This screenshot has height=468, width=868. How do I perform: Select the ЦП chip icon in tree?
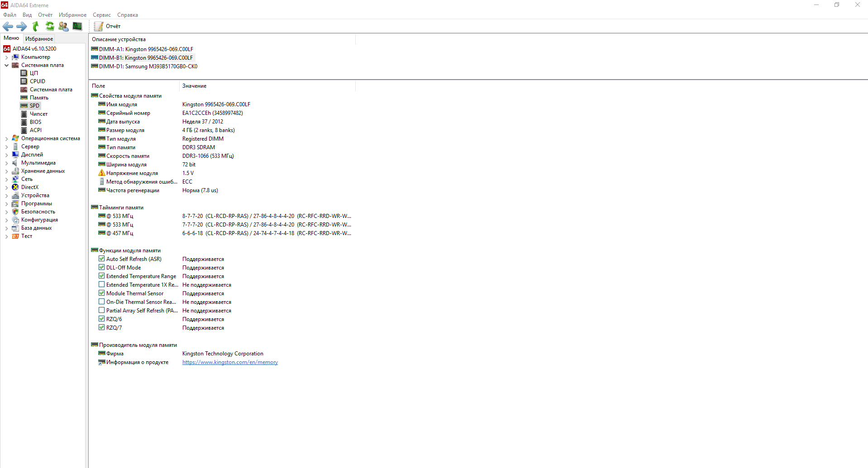pyautogui.click(x=24, y=73)
